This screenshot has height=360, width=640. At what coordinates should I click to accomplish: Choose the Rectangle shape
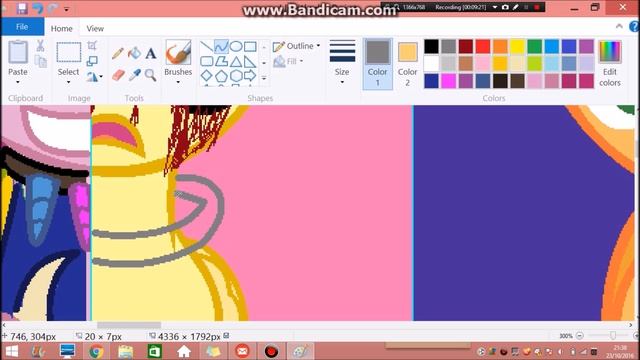(x=250, y=46)
